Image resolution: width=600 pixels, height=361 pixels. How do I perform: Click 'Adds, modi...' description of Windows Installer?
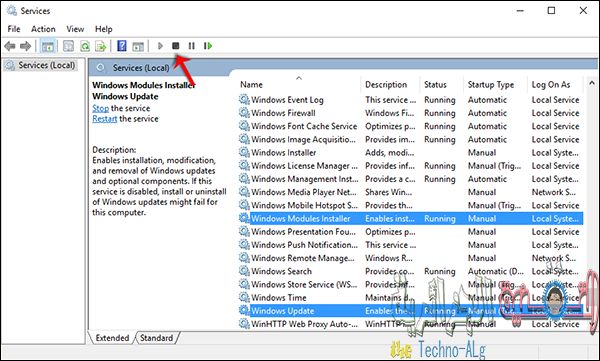[x=390, y=152]
